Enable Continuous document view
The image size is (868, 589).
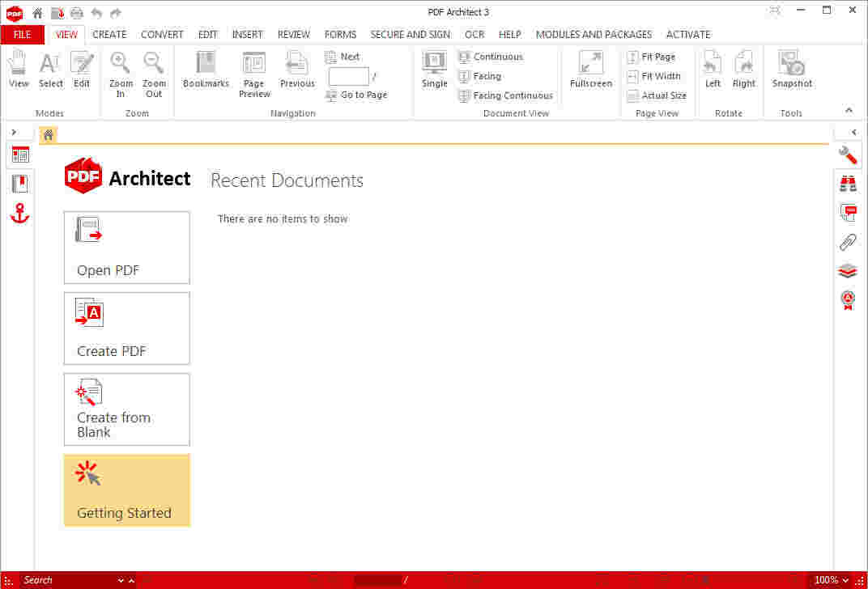pos(491,57)
